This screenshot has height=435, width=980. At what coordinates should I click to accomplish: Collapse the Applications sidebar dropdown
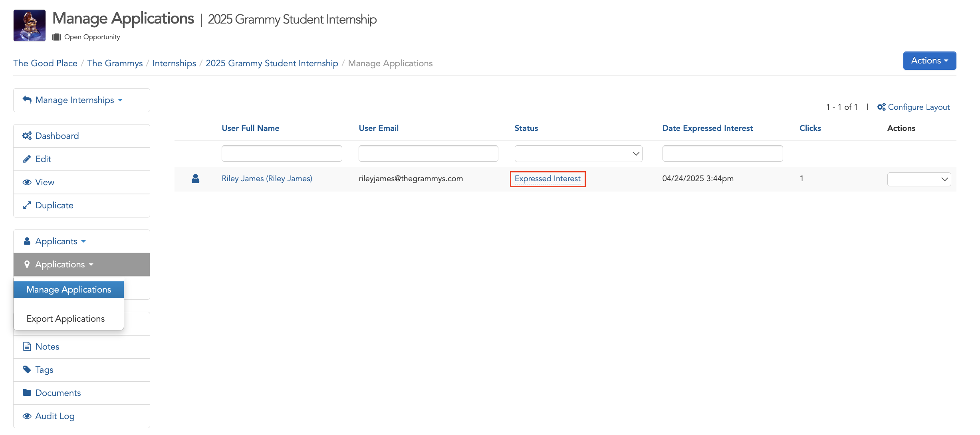click(x=81, y=264)
